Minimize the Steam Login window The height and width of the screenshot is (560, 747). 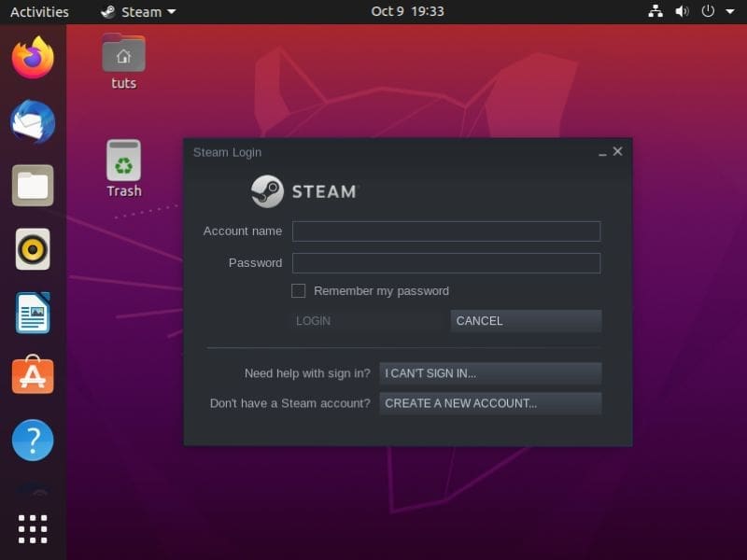602,152
